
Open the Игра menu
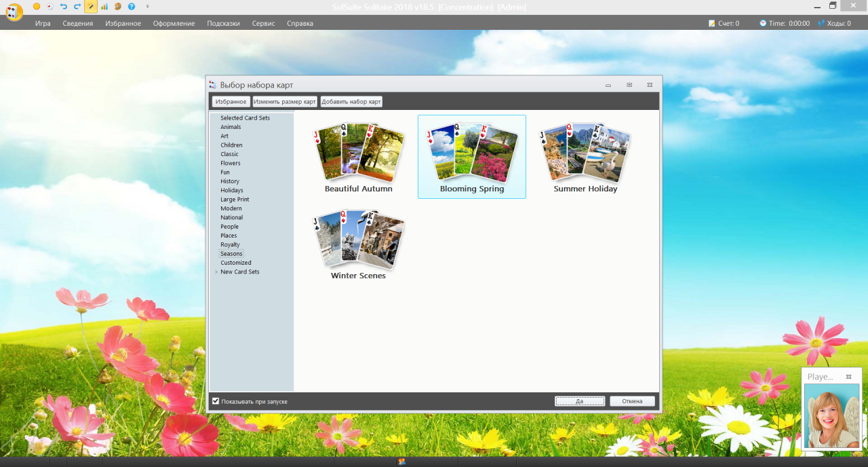point(43,23)
